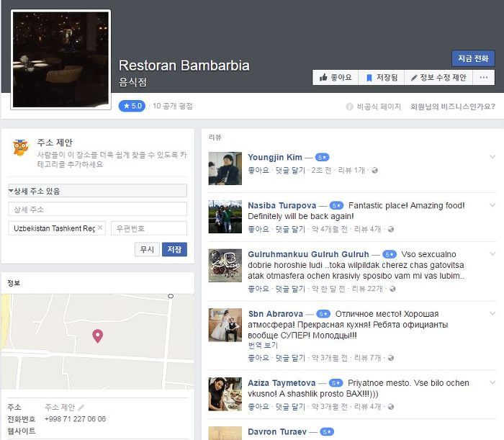
Task: Focus the 상세 주소 input field
Action: click(97, 210)
